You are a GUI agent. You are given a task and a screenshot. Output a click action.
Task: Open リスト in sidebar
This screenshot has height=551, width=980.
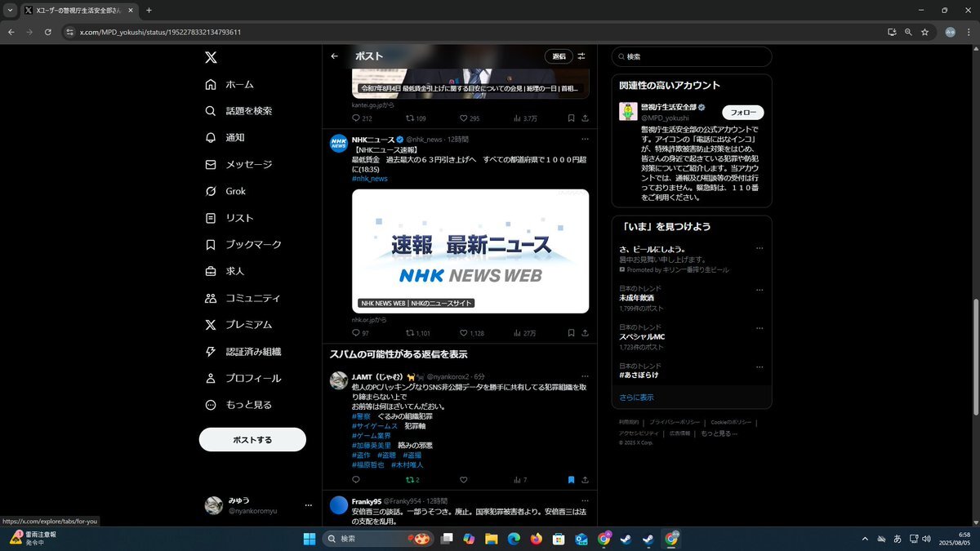(x=229, y=218)
